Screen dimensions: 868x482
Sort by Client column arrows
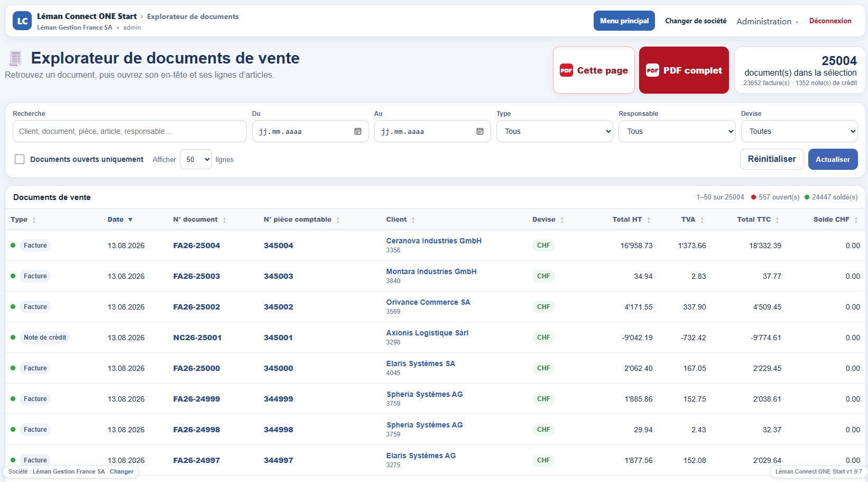[413, 220]
